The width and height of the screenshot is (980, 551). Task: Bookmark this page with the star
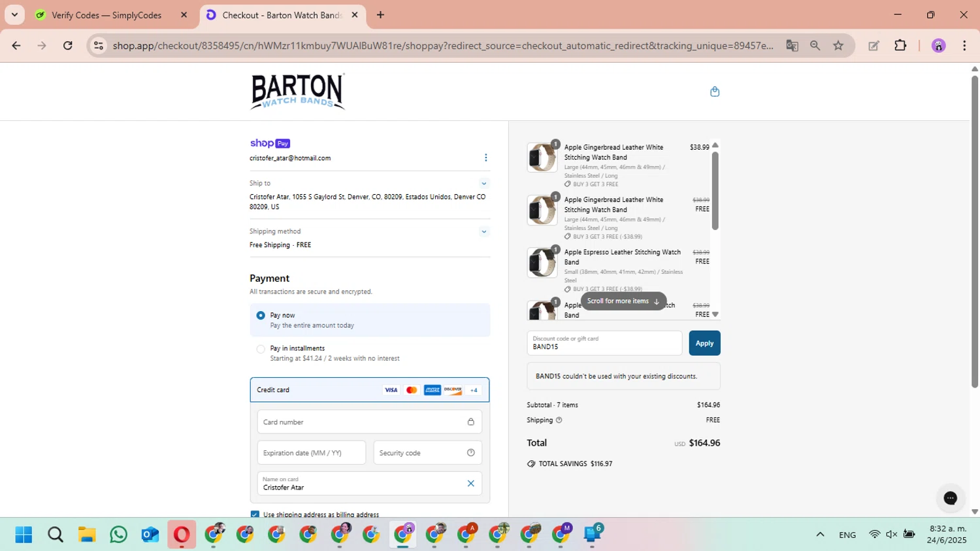pyautogui.click(x=838, y=46)
